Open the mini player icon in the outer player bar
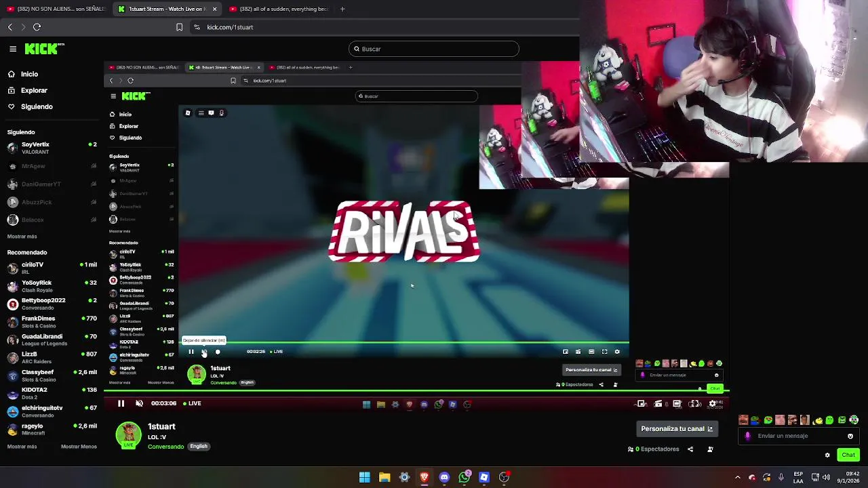 click(x=641, y=403)
